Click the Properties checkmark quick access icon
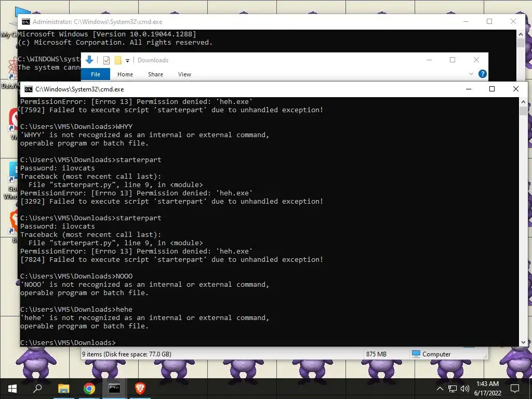The image size is (532, 399). 107,60
